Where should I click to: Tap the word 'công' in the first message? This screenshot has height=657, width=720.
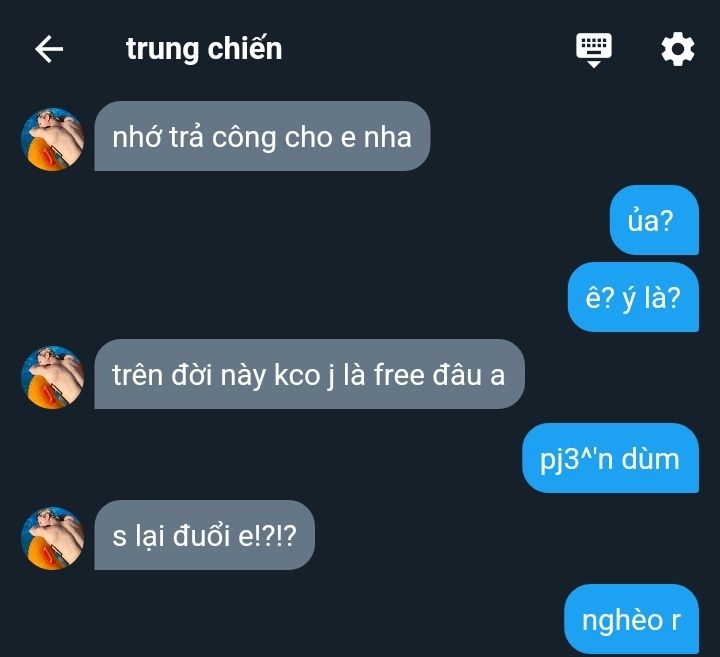(244, 138)
